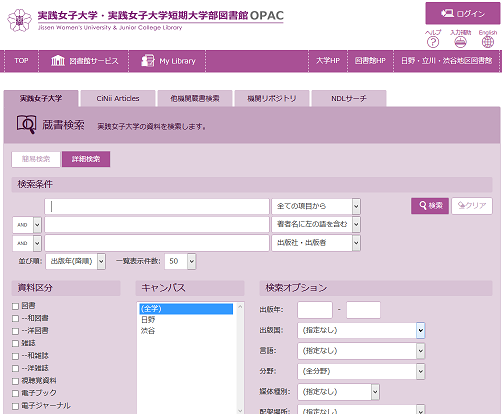
Task: Open the 全ての項目から field dropdown
Action: (316, 206)
